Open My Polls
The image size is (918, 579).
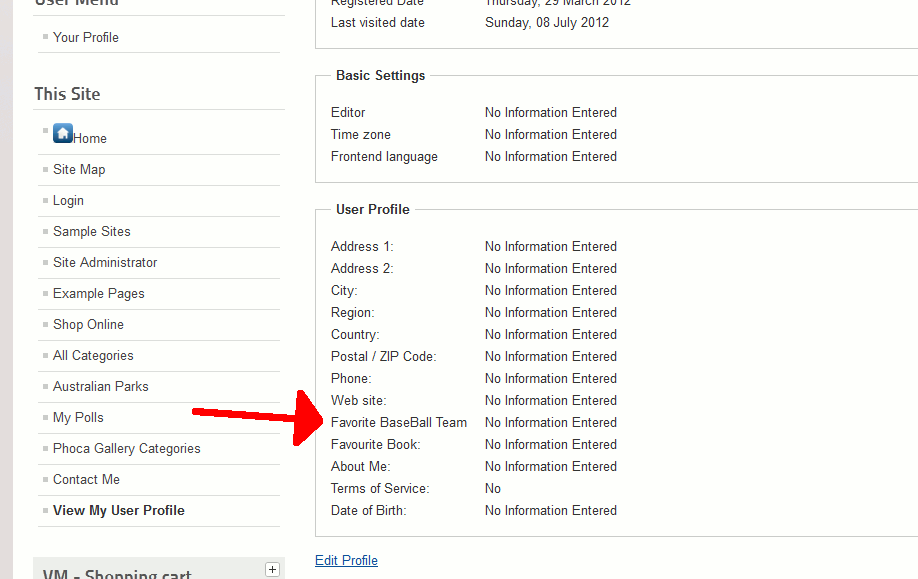(78, 418)
